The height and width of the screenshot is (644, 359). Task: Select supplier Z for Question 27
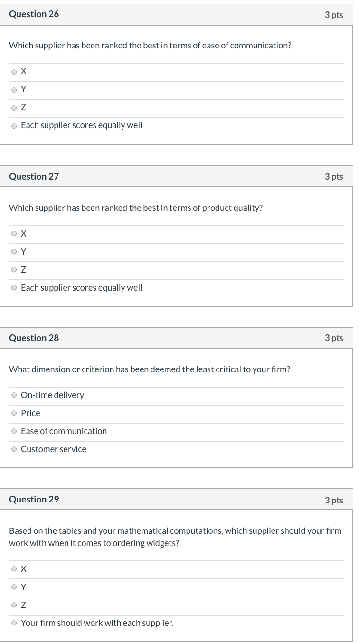click(14, 269)
